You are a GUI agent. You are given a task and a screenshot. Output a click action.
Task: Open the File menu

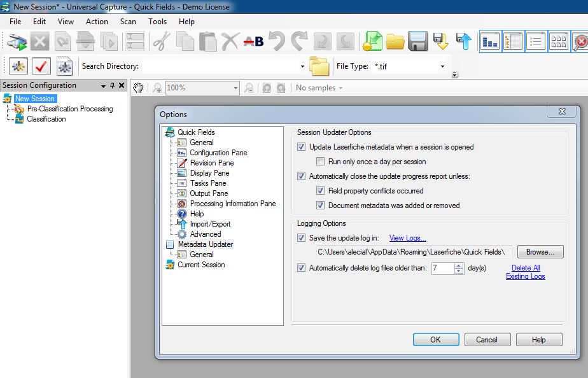(15, 22)
